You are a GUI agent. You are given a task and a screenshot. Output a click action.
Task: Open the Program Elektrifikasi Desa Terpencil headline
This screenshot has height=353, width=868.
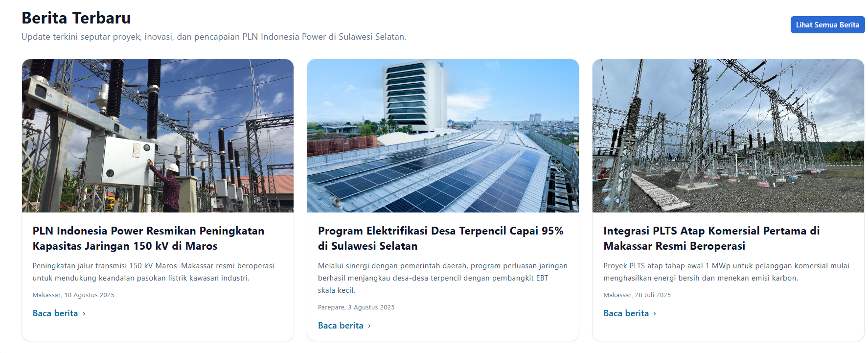click(x=440, y=238)
